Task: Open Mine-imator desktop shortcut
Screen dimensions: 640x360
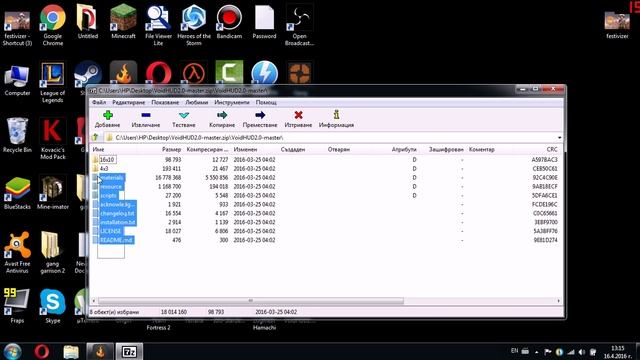Action: pyautogui.click(x=53, y=193)
